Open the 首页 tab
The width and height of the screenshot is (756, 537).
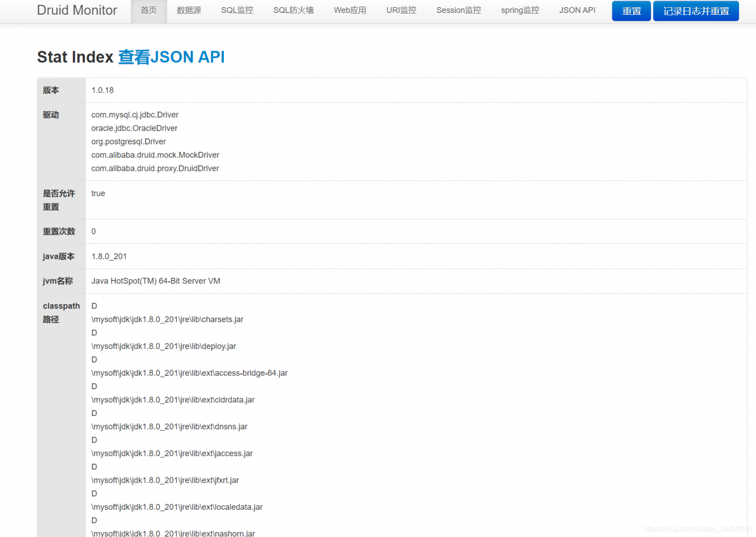(149, 11)
